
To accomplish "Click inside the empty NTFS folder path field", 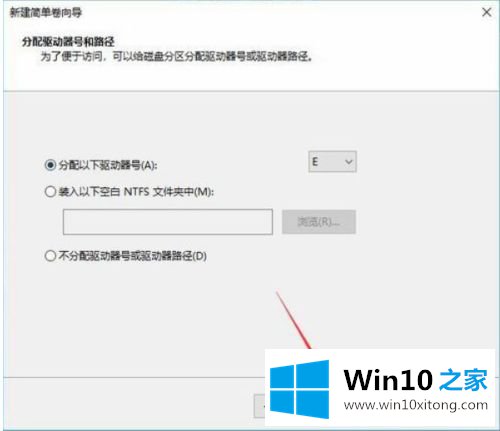I will point(168,222).
